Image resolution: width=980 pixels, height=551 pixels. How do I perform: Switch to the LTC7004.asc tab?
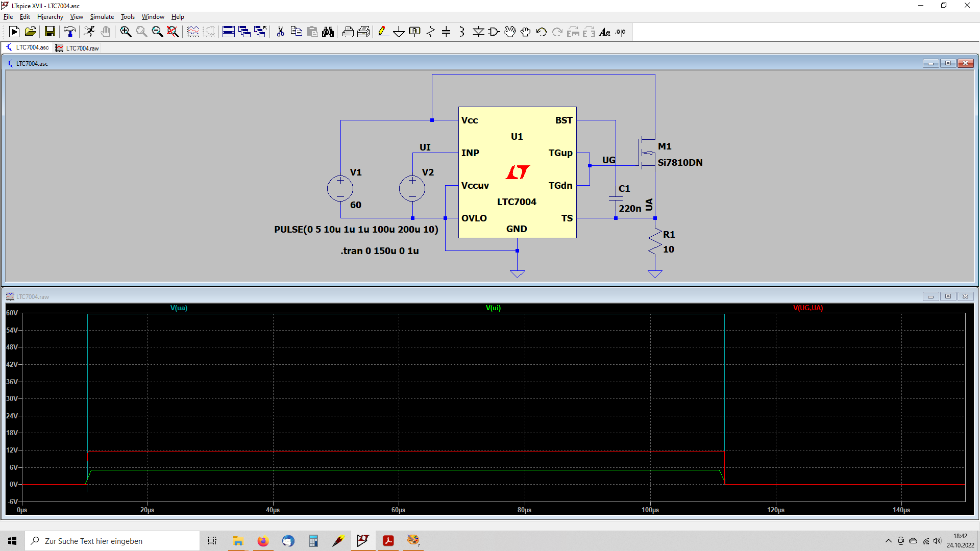tap(28, 47)
